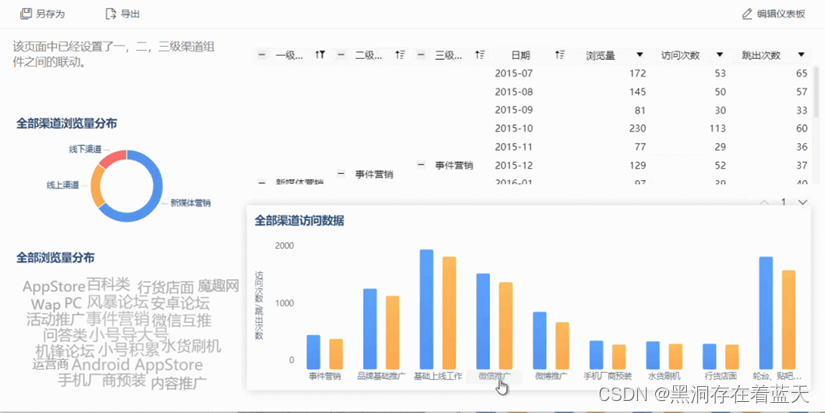Click 水货刷机 axis label

[664, 376]
